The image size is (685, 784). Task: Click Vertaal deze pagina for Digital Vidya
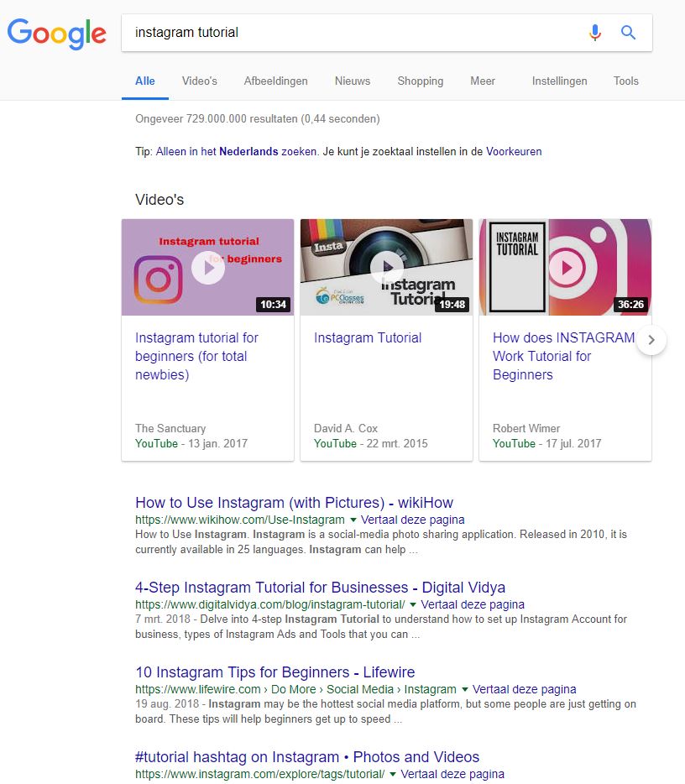point(473,605)
